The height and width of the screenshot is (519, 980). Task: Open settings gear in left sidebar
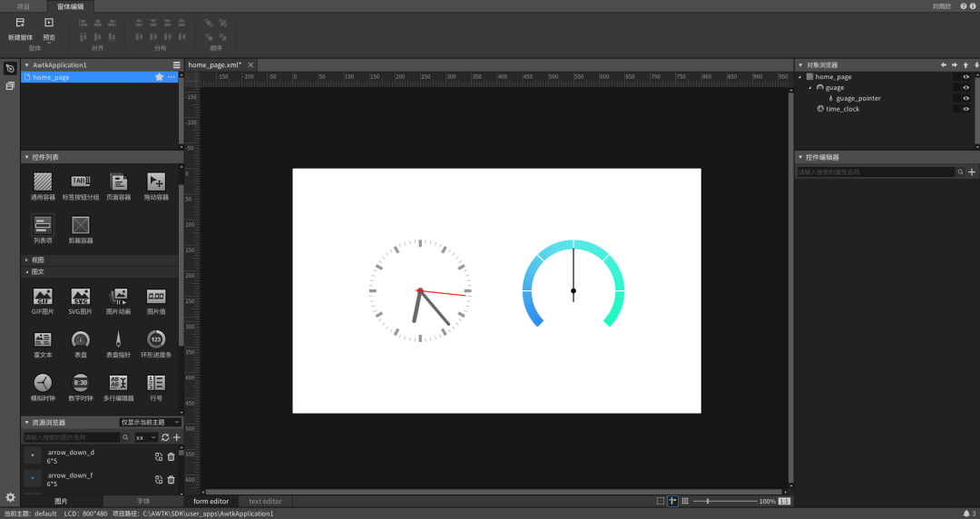tap(10, 498)
